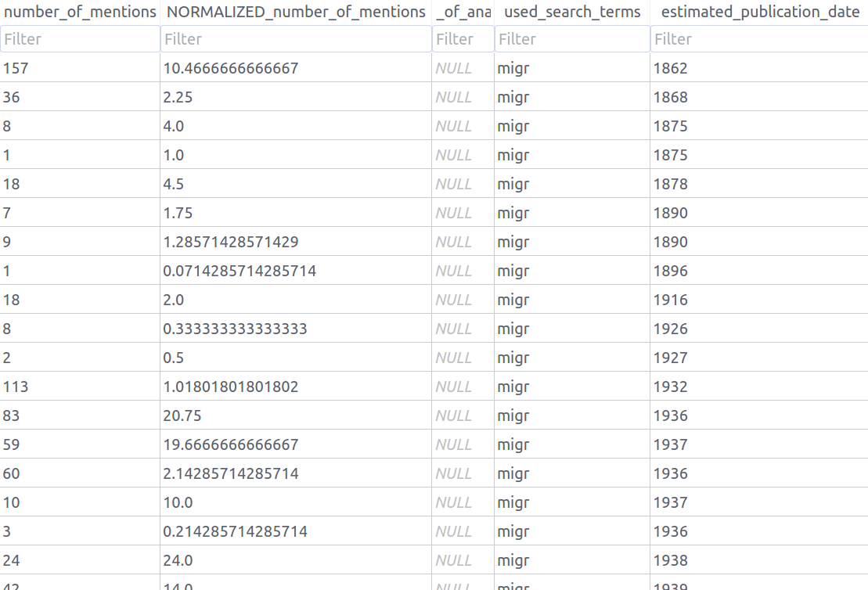This screenshot has width=868, height=590.
Task: Click the filter box under used_search_terms
Action: (x=571, y=39)
